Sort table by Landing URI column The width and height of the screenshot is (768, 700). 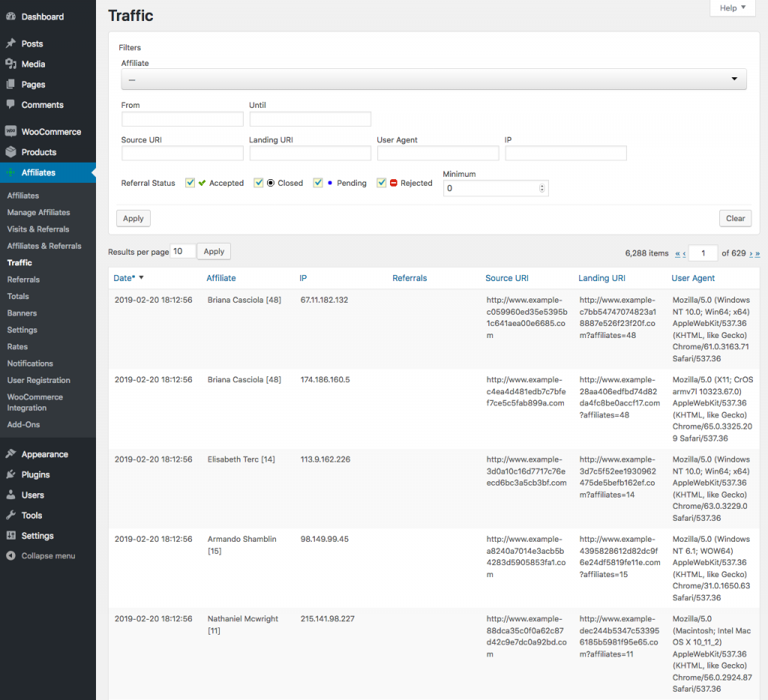point(602,278)
